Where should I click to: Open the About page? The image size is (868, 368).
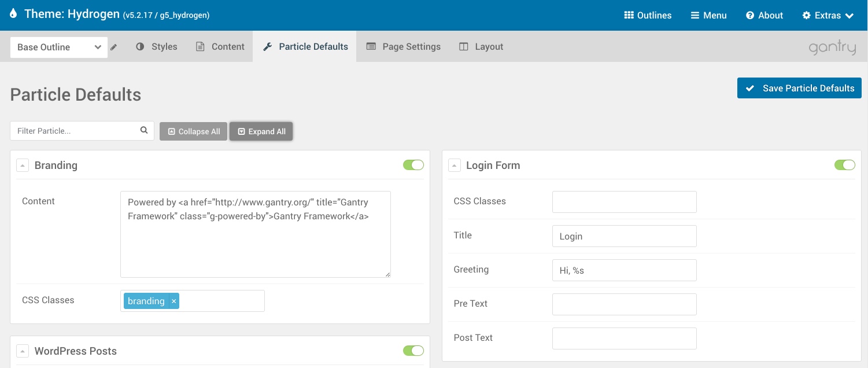(x=764, y=16)
